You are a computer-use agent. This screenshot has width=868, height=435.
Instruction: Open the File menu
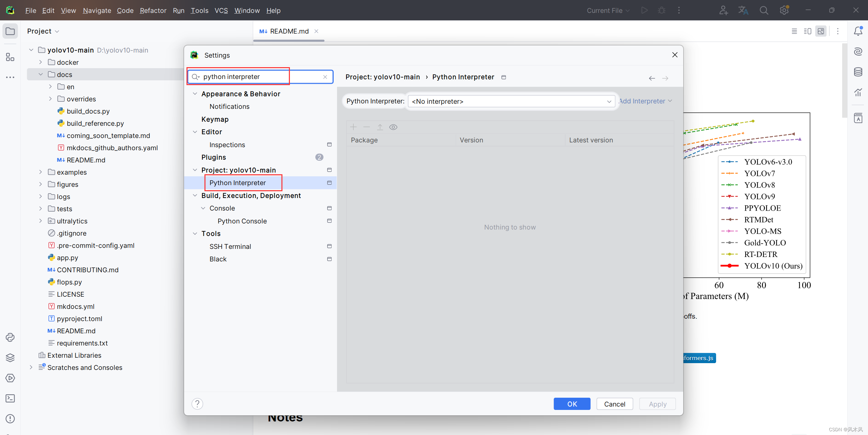pyautogui.click(x=31, y=11)
